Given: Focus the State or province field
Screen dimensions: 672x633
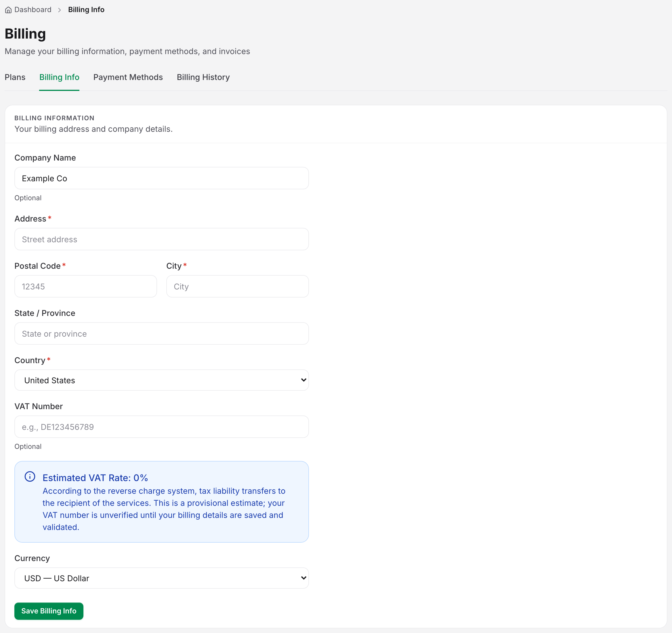Looking at the screenshot, I should click(162, 333).
